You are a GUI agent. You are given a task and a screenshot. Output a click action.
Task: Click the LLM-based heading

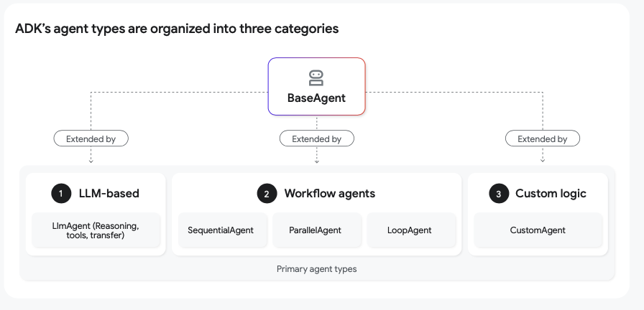coord(109,193)
